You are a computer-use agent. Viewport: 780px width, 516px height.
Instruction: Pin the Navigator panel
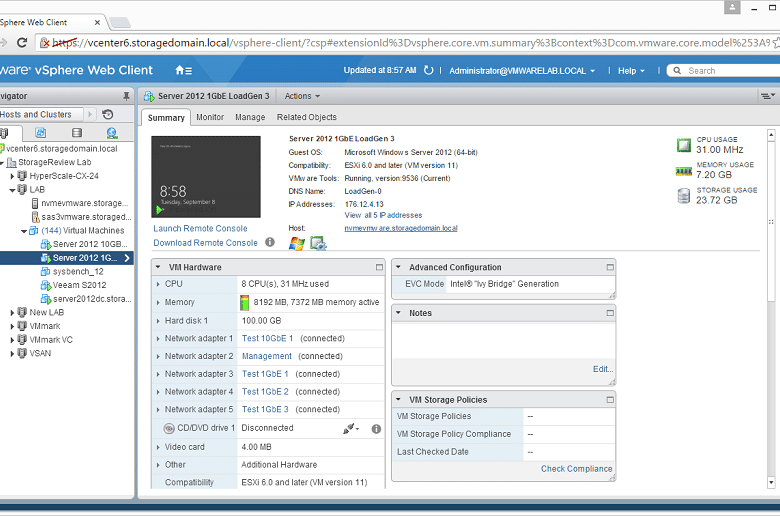(x=126, y=96)
